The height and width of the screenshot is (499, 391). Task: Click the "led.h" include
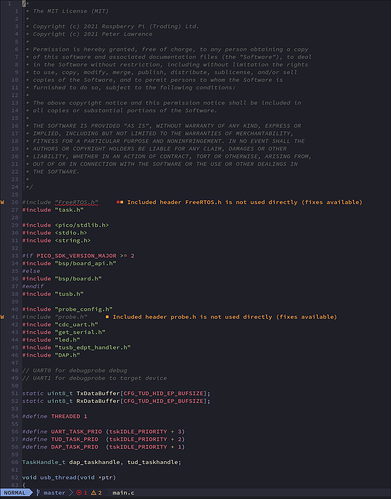pyautogui.click(x=67, y=340)
